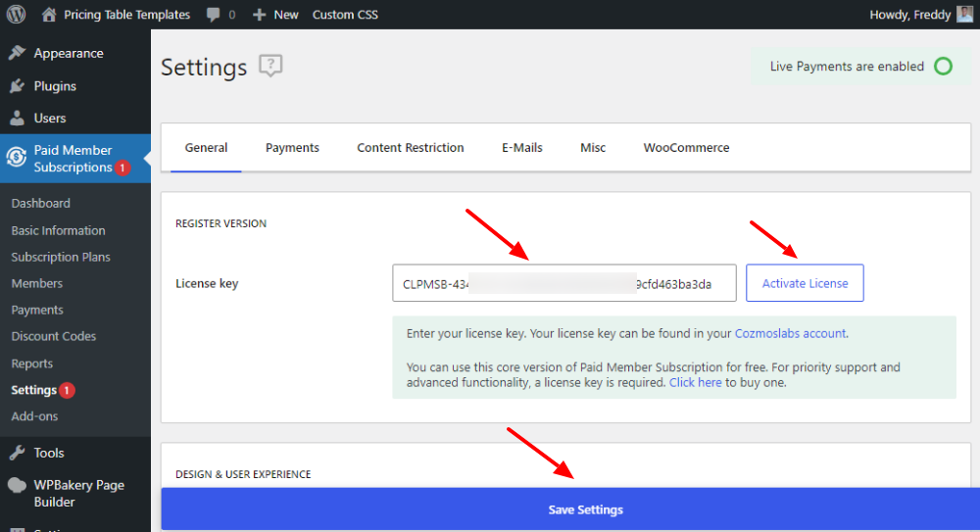Open the Settings sidebar submenu

(x=33, y=390)
